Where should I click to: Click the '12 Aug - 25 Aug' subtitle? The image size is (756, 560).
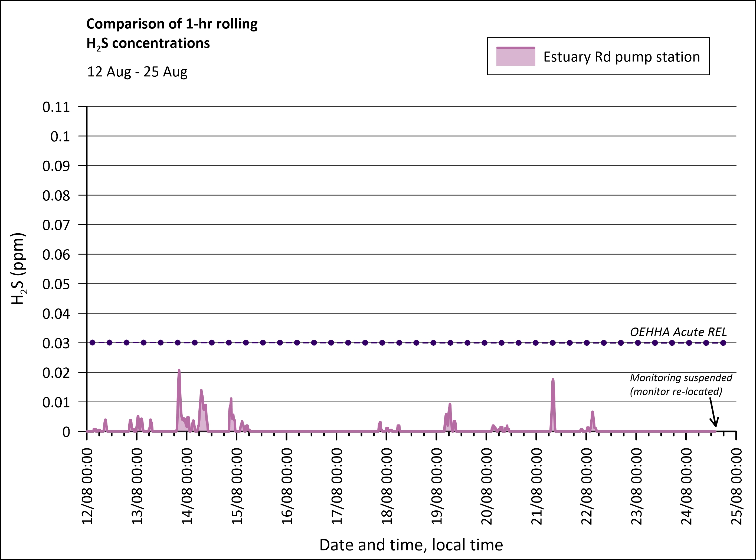(137, 72)
